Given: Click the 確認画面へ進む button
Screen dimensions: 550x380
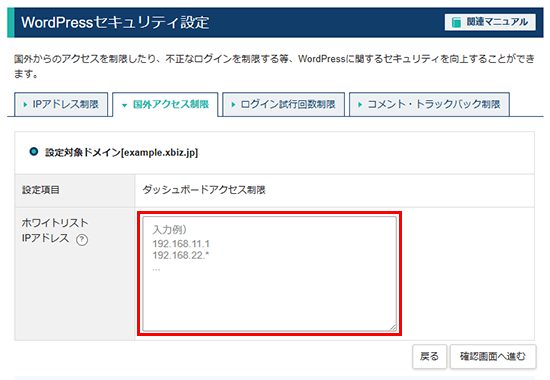Looking at the screenshot, I should (493, 356).
